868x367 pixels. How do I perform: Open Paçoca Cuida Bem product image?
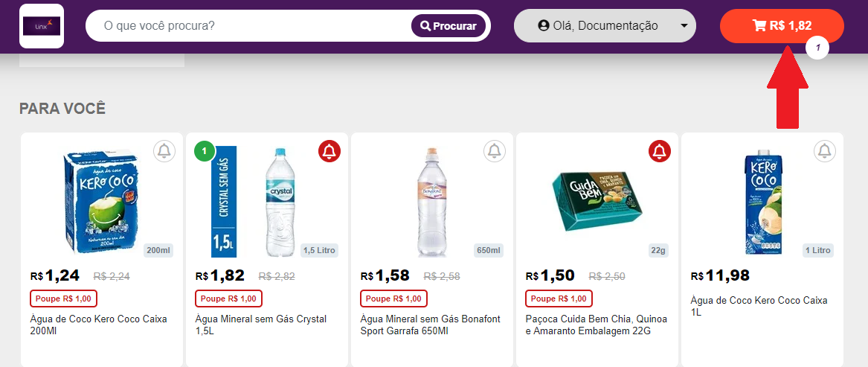595,201
